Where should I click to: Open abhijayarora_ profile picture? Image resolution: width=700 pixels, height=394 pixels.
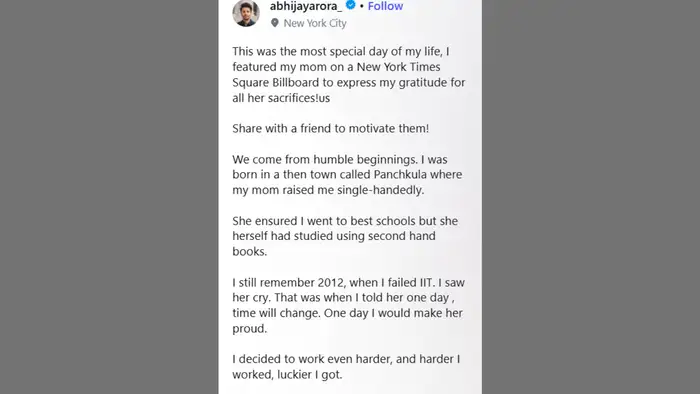(246, 13)
